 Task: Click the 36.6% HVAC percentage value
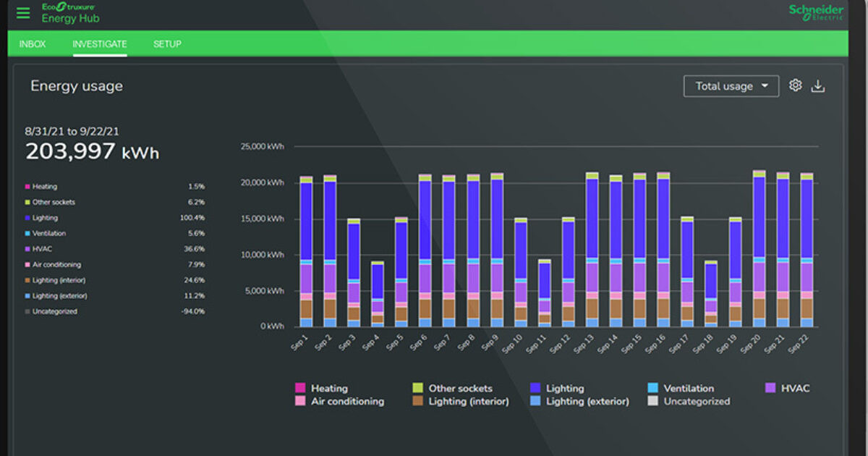195,249
